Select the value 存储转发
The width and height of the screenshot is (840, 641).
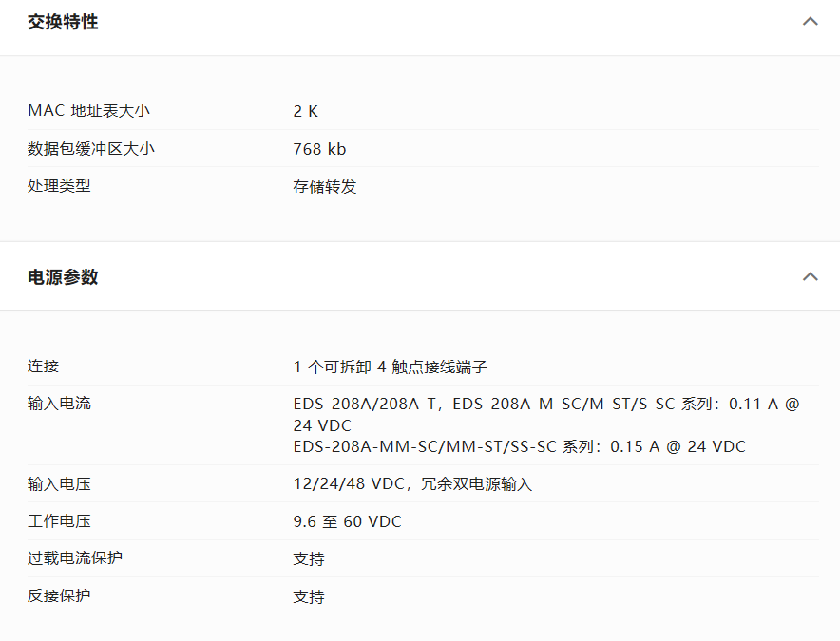(325, 186)
